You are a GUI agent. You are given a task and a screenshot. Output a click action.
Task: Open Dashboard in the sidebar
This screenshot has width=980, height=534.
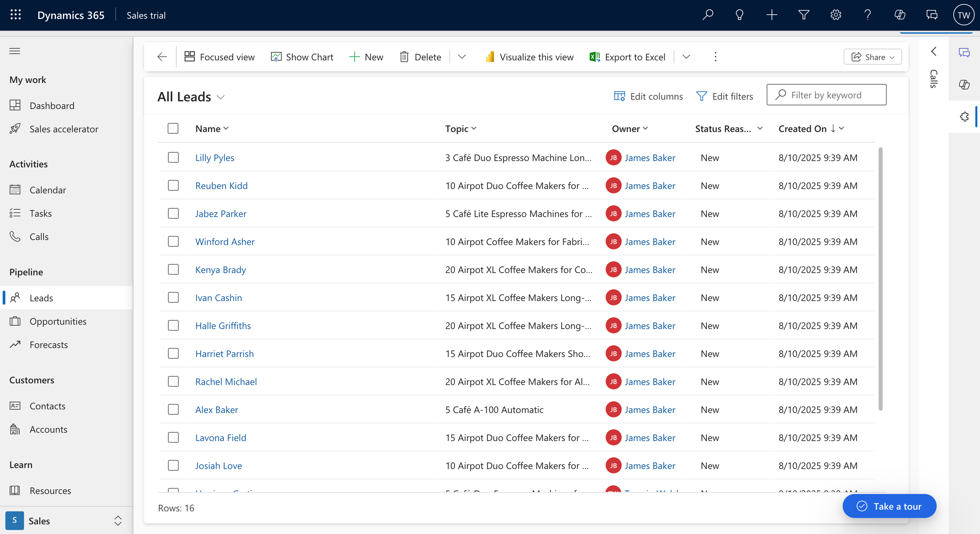click(67, 105)
